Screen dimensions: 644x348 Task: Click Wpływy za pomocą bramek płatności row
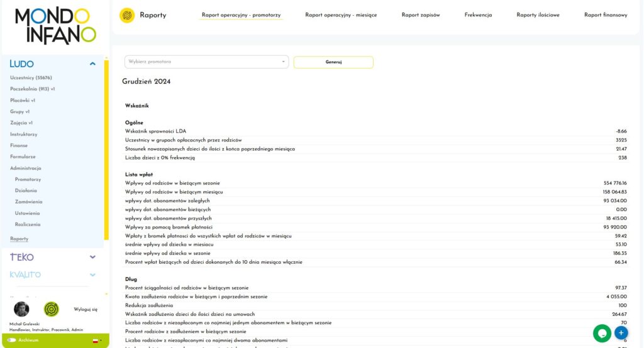pyautogui.click(x=376, y=227)
